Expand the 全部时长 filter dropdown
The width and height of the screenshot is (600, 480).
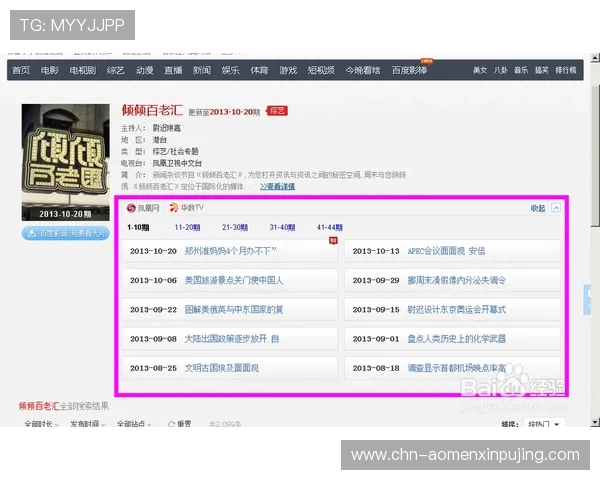point(41,424)
